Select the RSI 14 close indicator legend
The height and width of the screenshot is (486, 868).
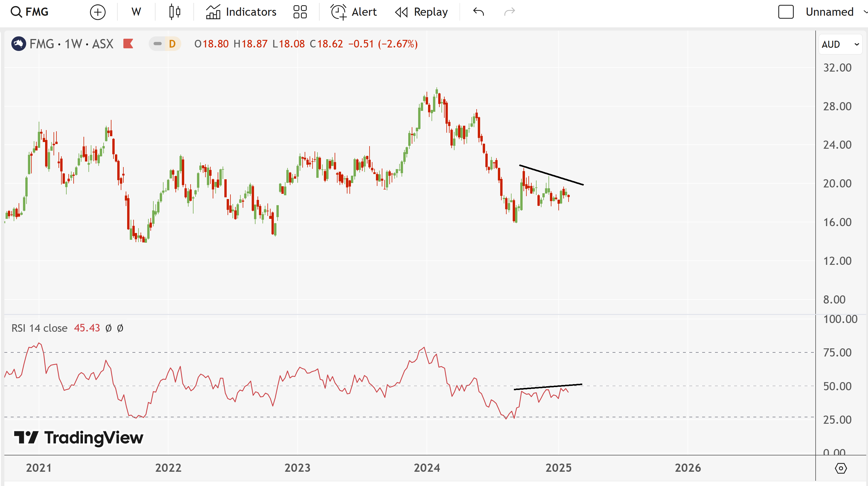(x=39, y=328)
